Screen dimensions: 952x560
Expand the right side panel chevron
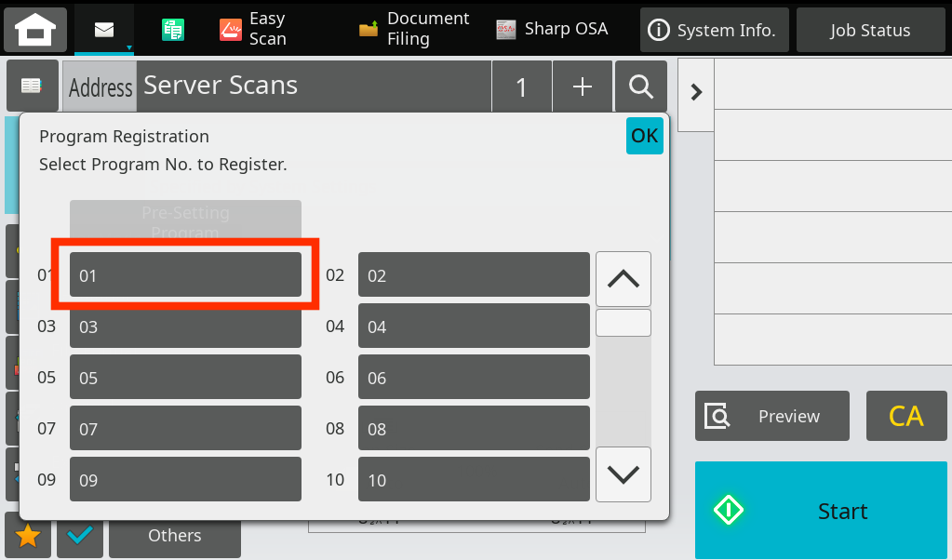point(695,93)
